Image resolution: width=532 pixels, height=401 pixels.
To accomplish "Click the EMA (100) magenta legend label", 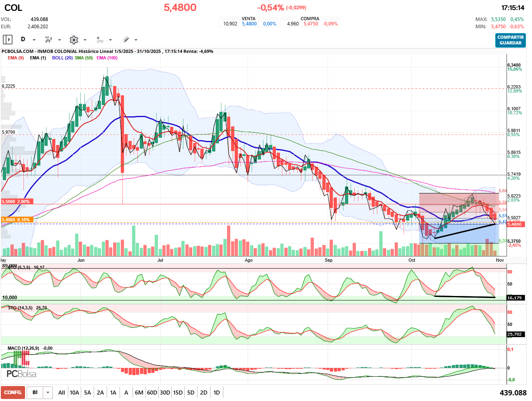I will (x=107, y=58).
